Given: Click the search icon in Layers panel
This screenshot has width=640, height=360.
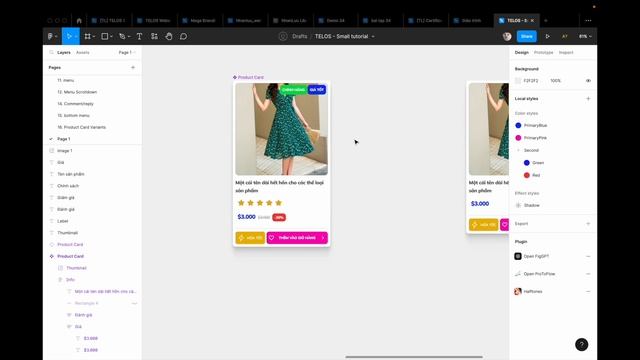Looking at the screenshot, I should pyautogui.click(x=51, y=52).
